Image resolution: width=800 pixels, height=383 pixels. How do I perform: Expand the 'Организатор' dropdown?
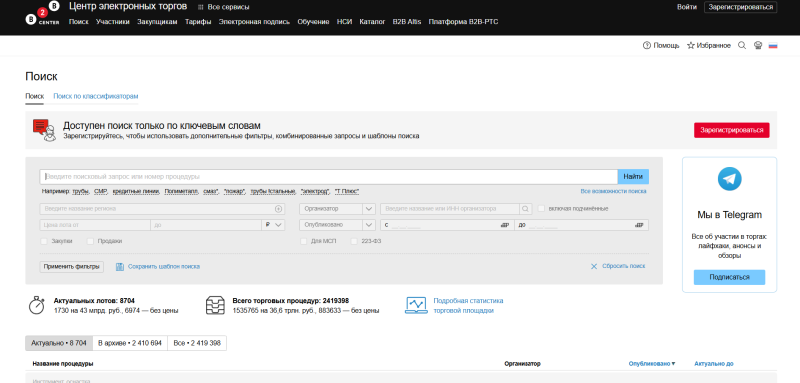coord(337,209)
